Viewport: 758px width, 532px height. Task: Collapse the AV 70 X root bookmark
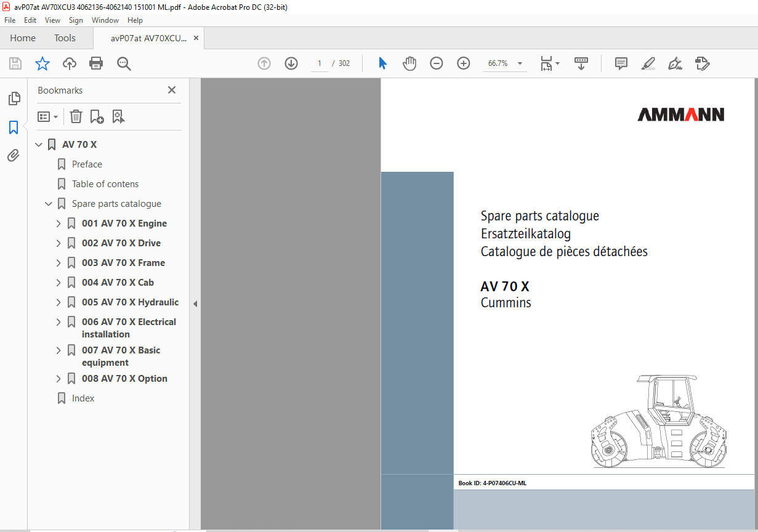(x=39, y=145)
